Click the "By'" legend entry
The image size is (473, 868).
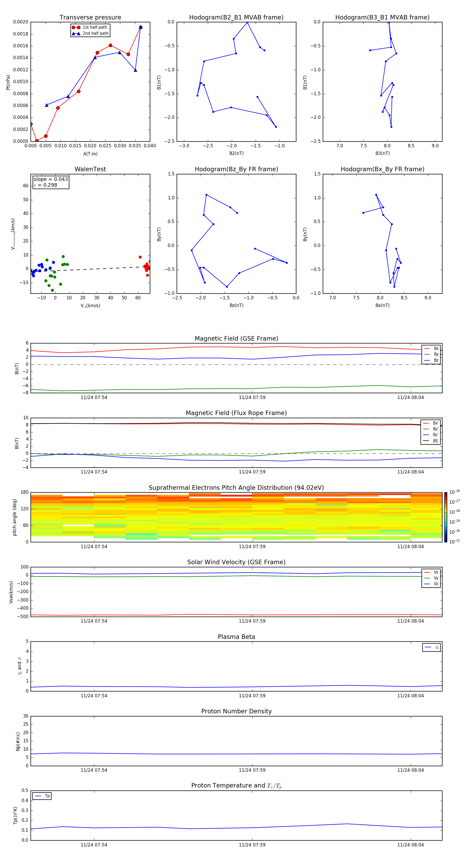431,429
